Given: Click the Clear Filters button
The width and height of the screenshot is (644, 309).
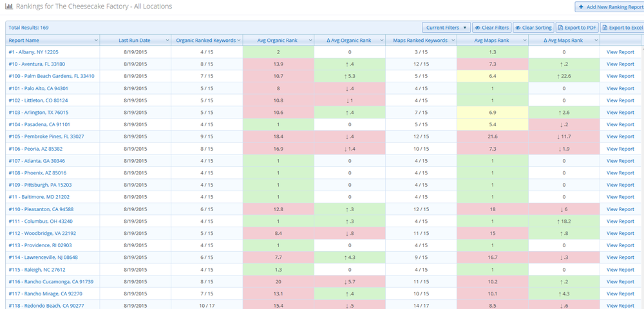Looking at the screenshot, I should pos(491,28).
